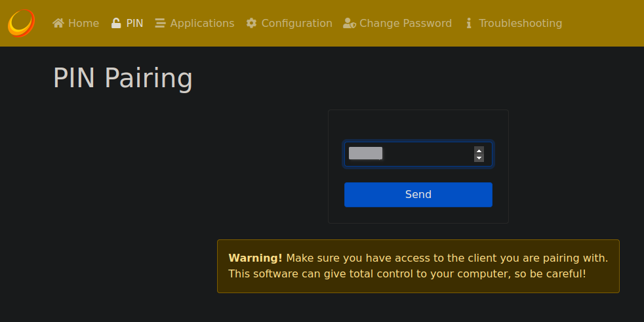Image resolution: width=644 pixels, height=322 pixels.
Task: Go to the Home page
Action: click(76, 24)
